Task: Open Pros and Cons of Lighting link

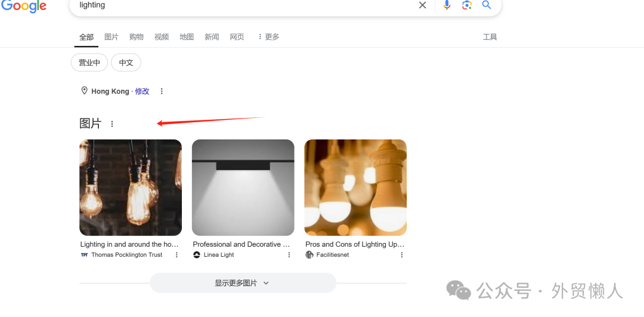Action: (x=355, y=244)
